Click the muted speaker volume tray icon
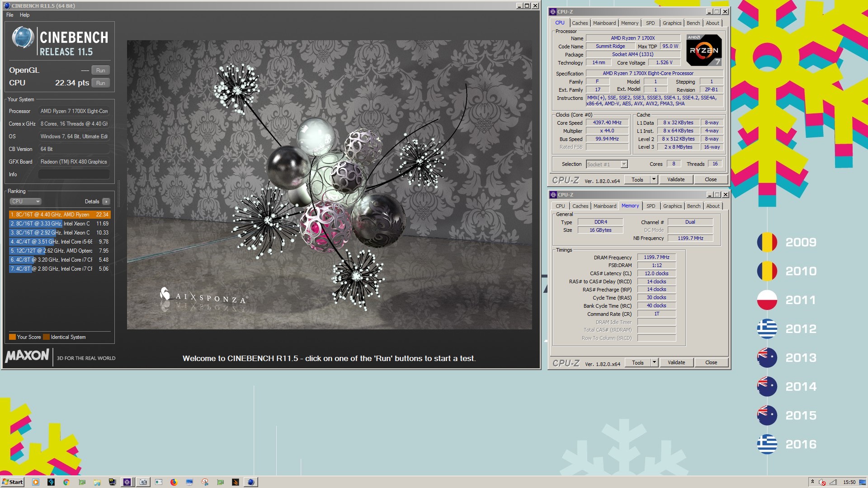The width and height of the screenshot is (868, 488). 822,482
